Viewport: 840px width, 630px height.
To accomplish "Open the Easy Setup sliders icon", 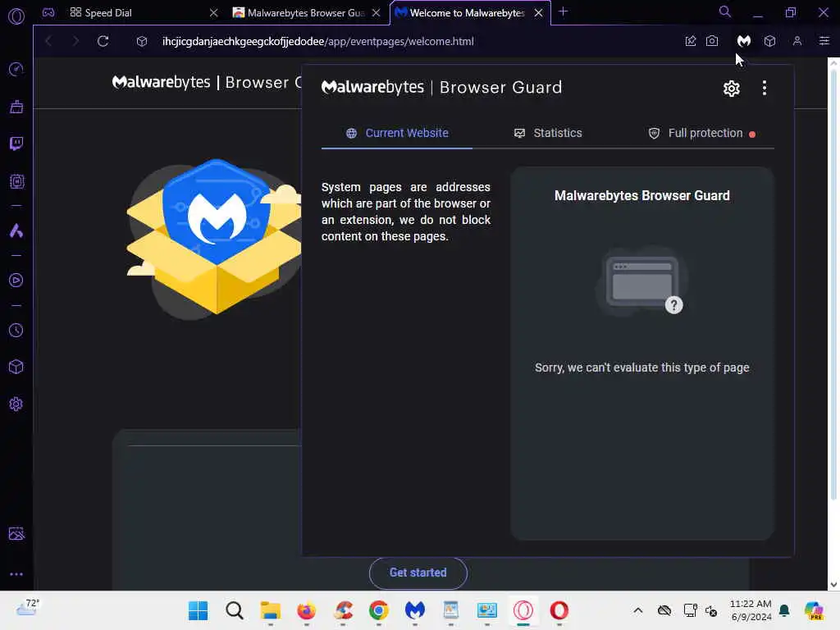I will pyautogui.click(x=824, y=41).
